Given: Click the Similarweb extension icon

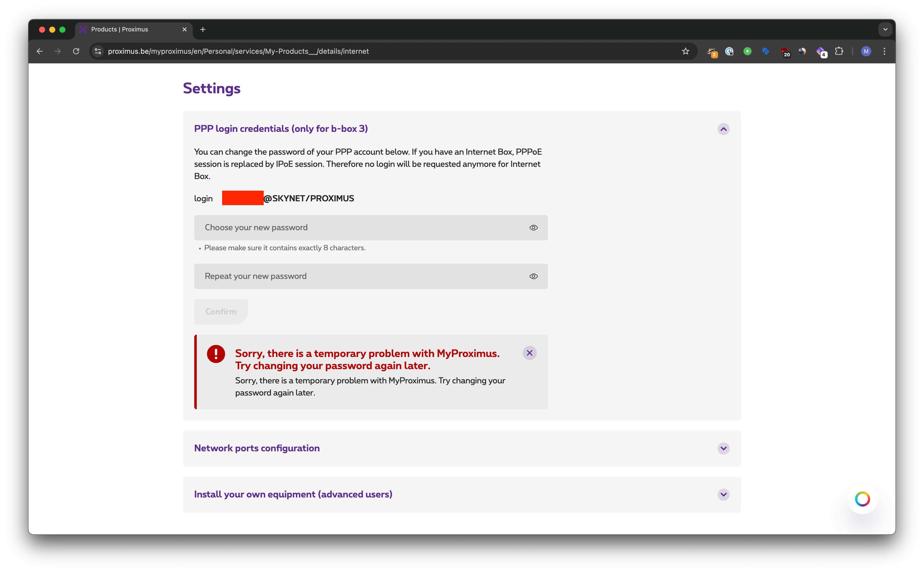Looking at the screenshot, I should pyautogui.click(x=802, y=51).
